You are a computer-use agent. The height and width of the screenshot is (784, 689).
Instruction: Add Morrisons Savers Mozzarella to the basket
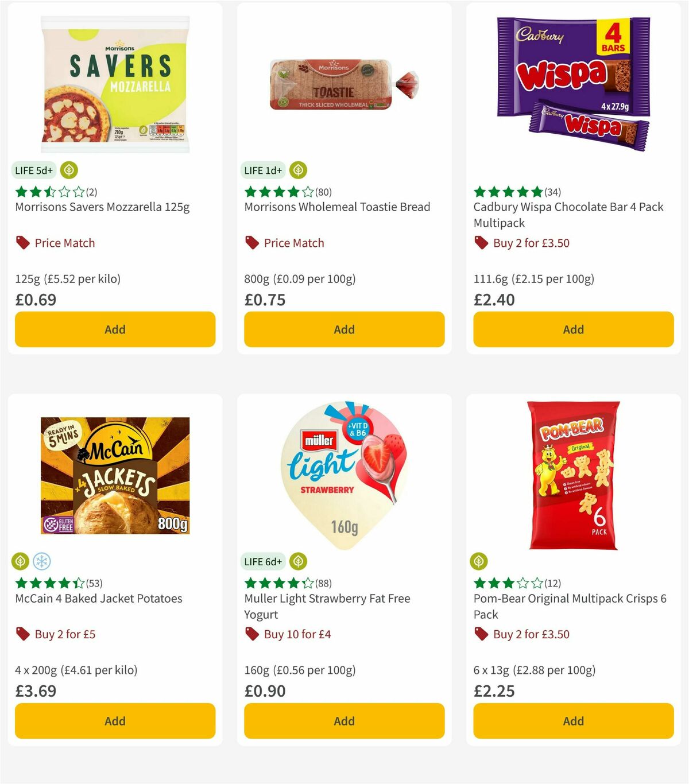[x=115, y=329]
